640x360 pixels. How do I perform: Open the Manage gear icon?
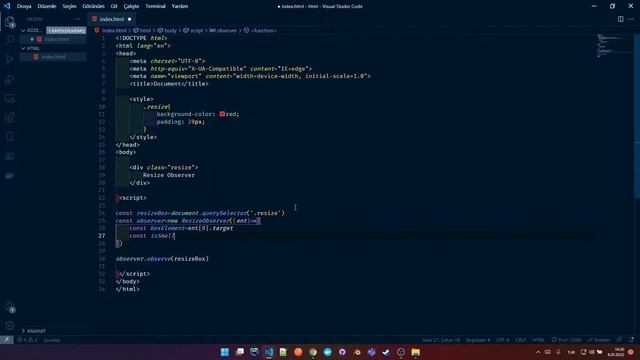pyautogui.click(x=10, y=325)
